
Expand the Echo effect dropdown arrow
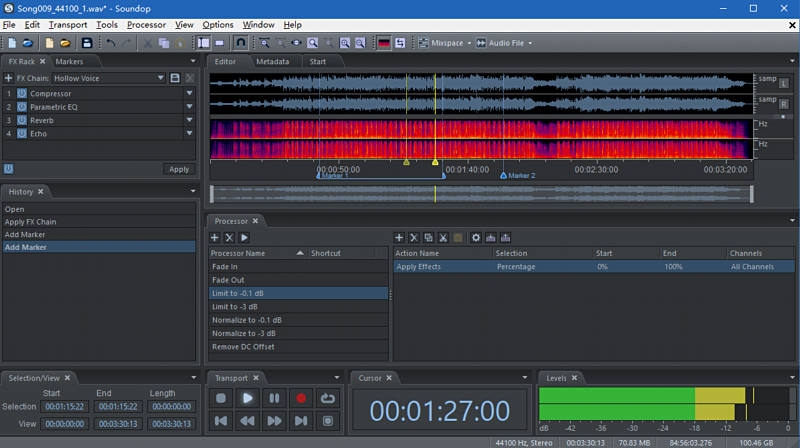coord(189,133)
